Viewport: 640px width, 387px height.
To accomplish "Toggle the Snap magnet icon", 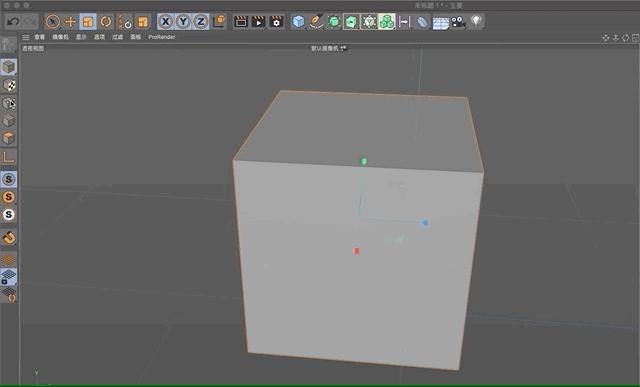I will (x=9, y=237).
